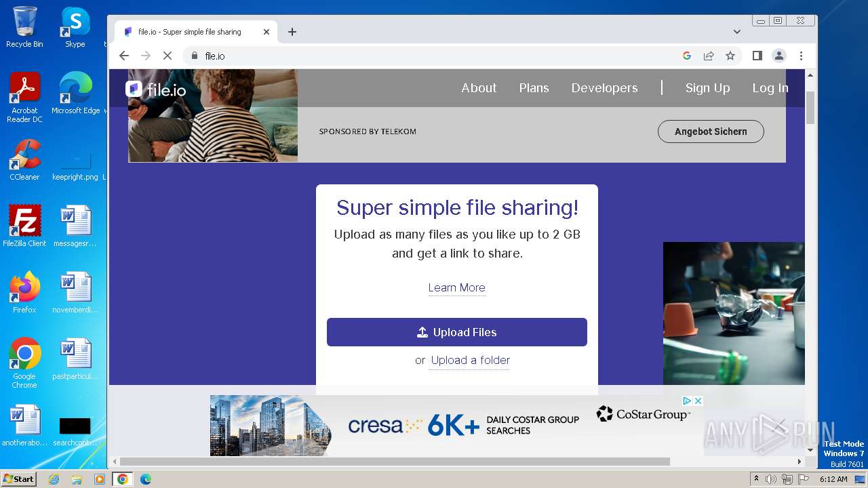
Task: Open Google Chrome desktop shortcut
Action: click(24, 363)
